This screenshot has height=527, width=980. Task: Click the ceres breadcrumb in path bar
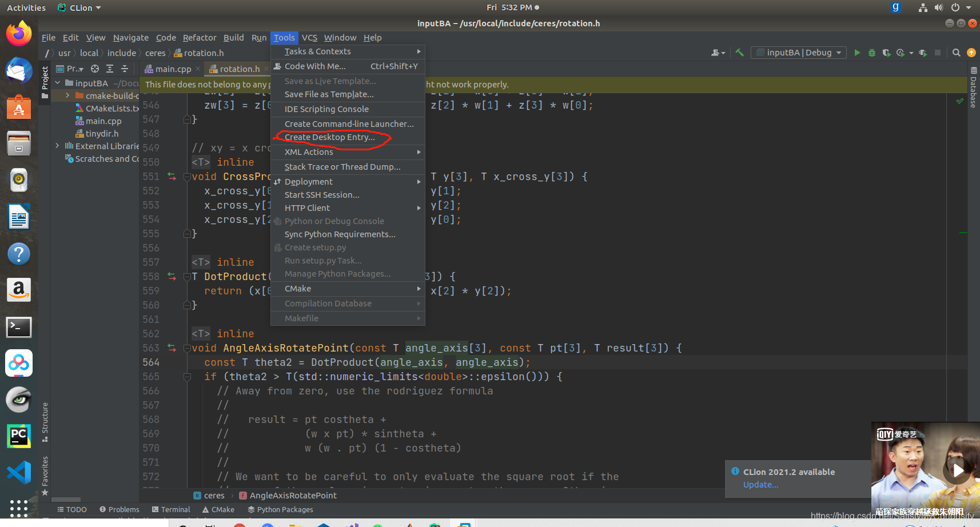tap(155, 53)
